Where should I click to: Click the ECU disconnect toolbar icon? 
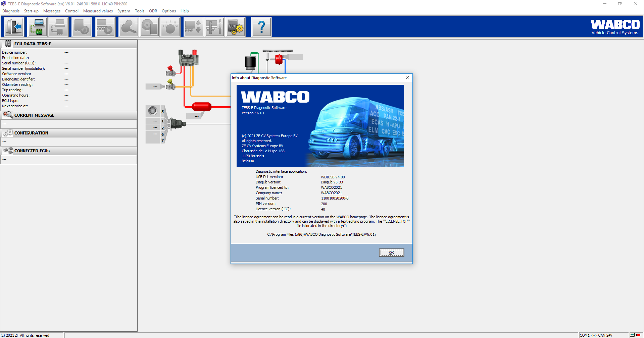[58, 27]
